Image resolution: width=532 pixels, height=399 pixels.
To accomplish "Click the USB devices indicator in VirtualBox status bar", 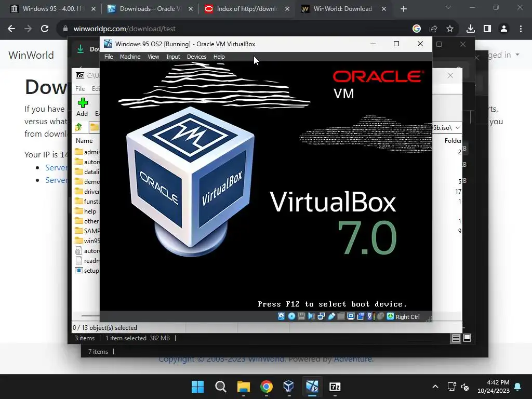I will pos(331,316).
